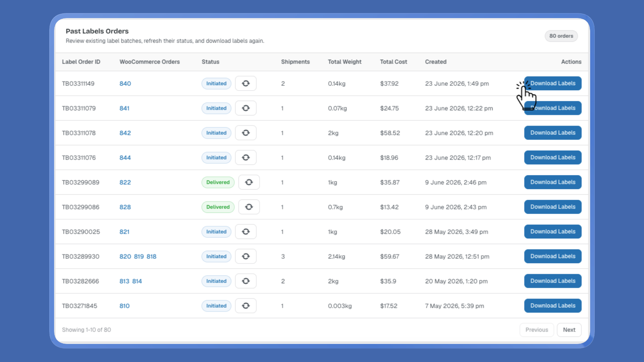Refresh status for order TB03299086
The width and height of the screenshot is (644, 362).
tap(249, 207)
